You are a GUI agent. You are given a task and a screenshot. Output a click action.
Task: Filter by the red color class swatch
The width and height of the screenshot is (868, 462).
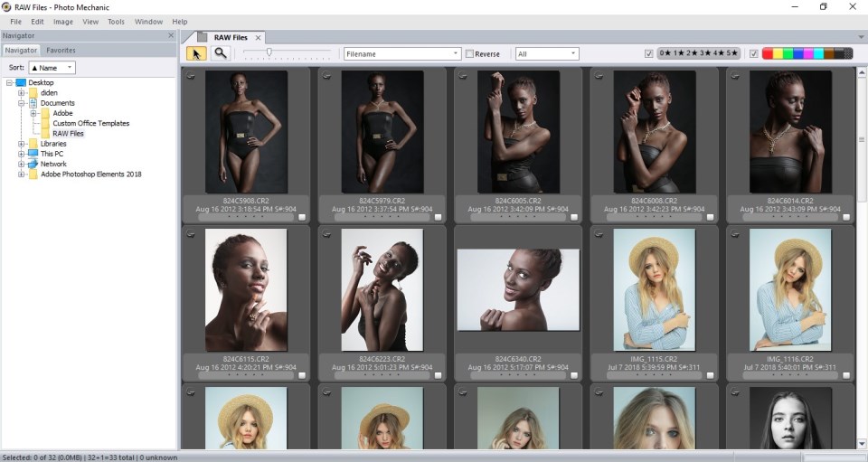pyautogui.click(x=768, y=53)
